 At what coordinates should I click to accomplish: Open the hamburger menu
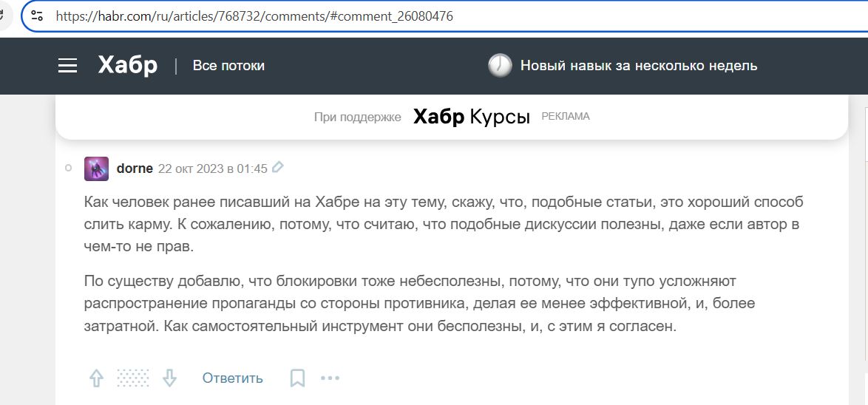[x=67, y=67]
